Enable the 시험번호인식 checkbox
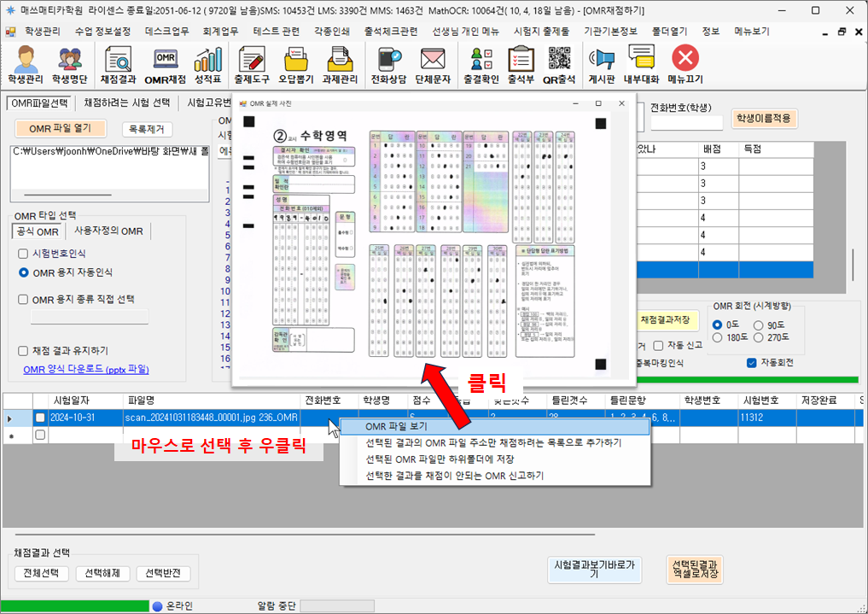 (24, 254)
